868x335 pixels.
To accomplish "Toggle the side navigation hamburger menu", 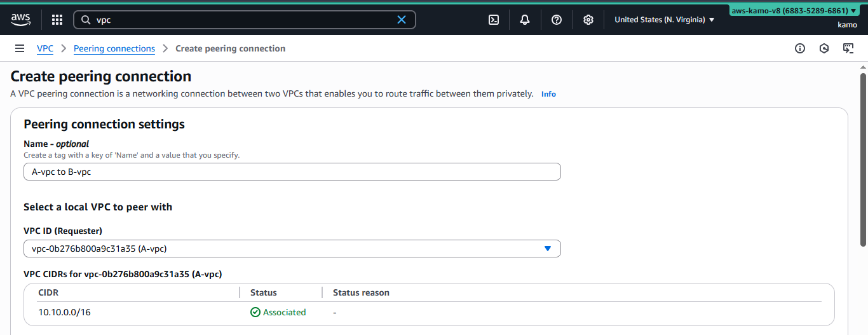I will (x=20, y=48).
